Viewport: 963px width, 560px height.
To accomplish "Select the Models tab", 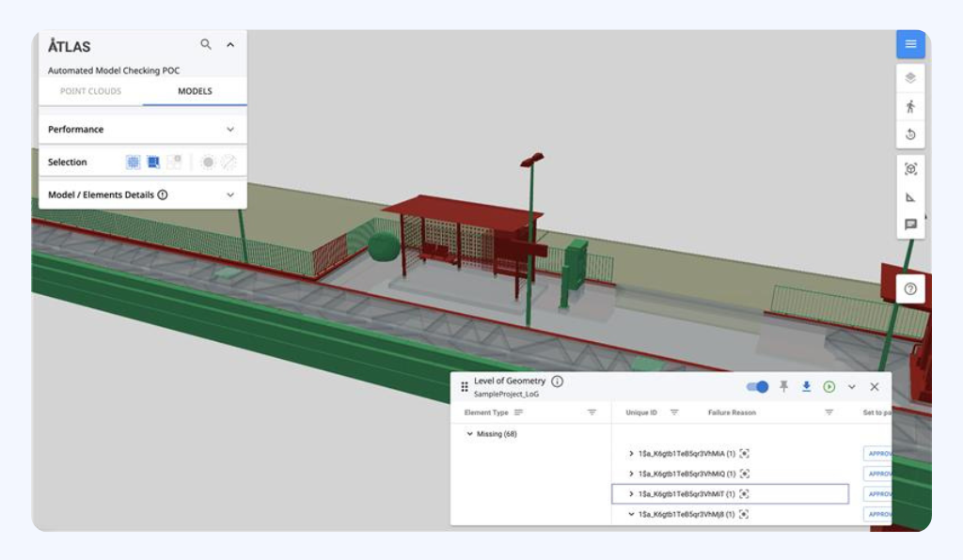I will coord(195,91).
